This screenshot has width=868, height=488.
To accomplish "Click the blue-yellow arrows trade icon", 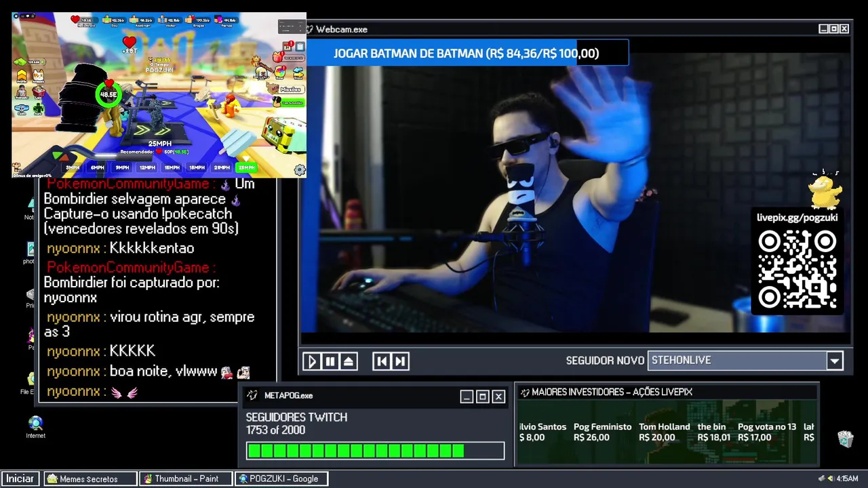I will pyautogui.click(x=298, y=73).
